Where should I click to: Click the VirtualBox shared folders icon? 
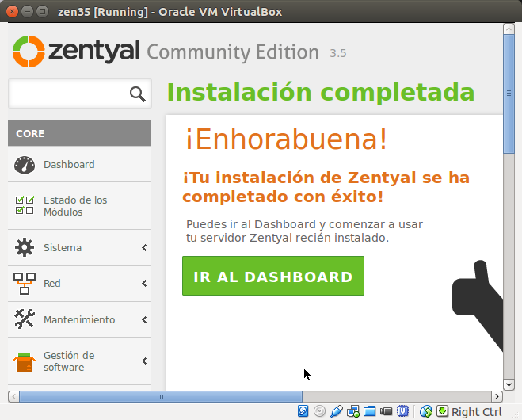370,411
